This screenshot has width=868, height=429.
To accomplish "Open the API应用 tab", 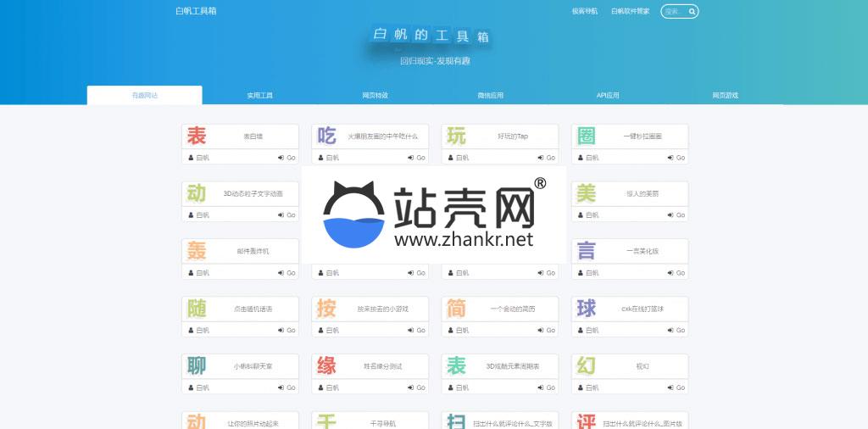I will pyautogui.click(x=607, y=95).
